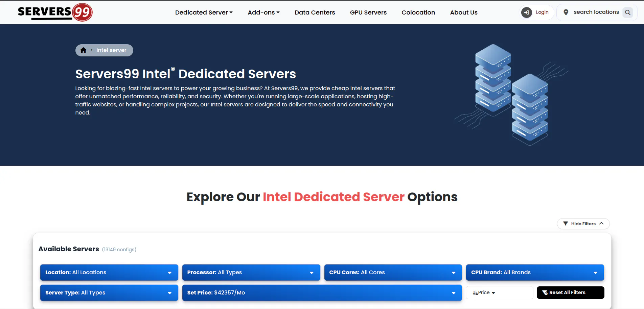Open the Processor filter dropdown
The height and width of the screenshot is (309, 644).
point(251,273)
